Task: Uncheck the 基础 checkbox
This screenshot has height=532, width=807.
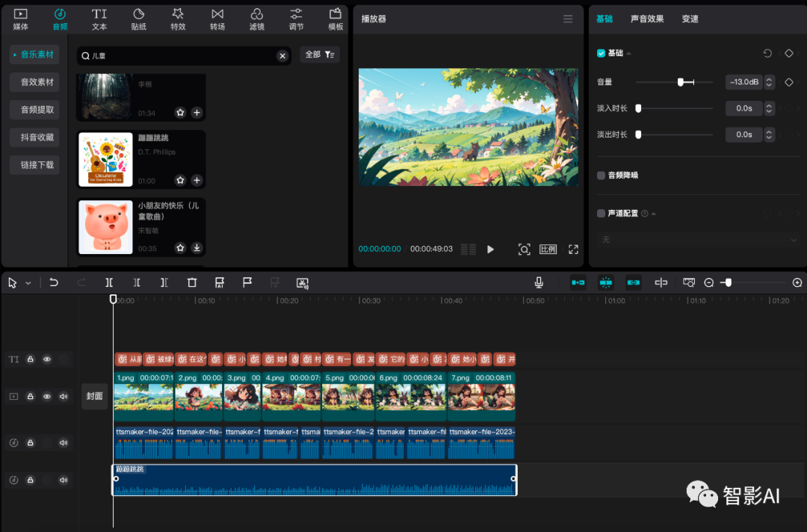Action: [x=601, y=54]
